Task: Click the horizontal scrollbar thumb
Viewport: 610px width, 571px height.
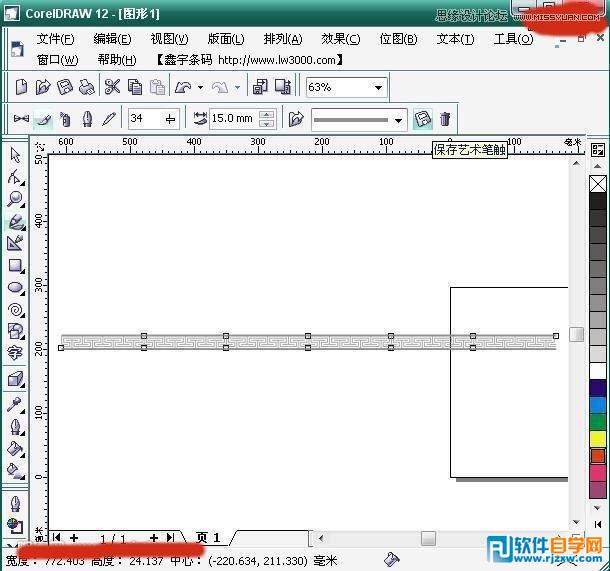Action: coord(428,538)
